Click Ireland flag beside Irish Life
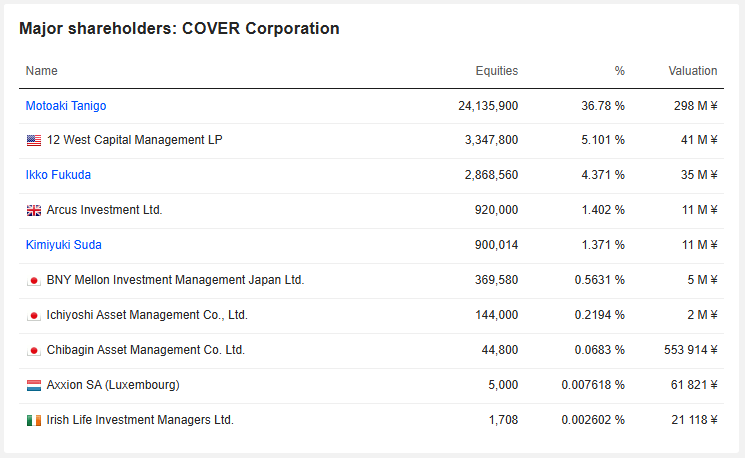The image size is (745, 458). pos(34,420)
